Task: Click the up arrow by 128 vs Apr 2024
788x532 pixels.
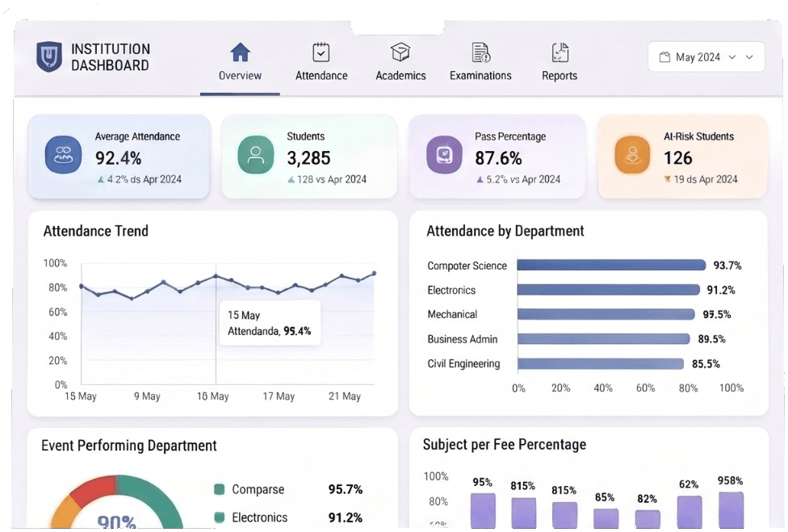Action: [x=291, y=179]
